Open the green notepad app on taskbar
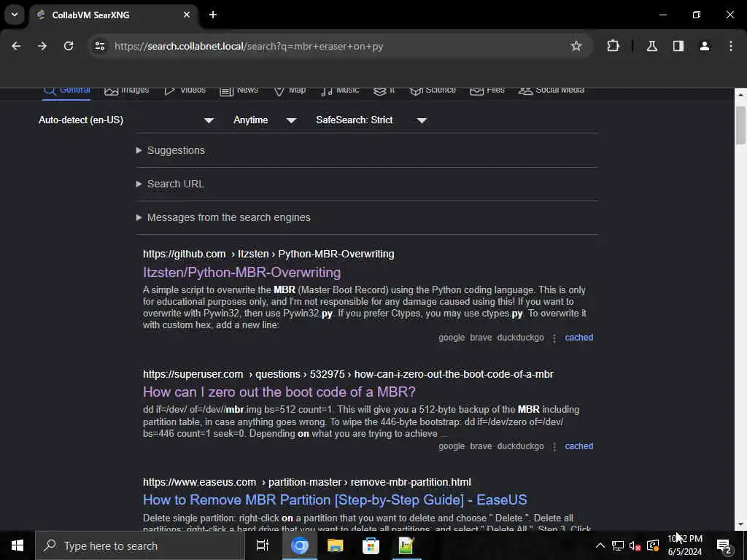Screen dimensions: 747x560 point(406,545)
